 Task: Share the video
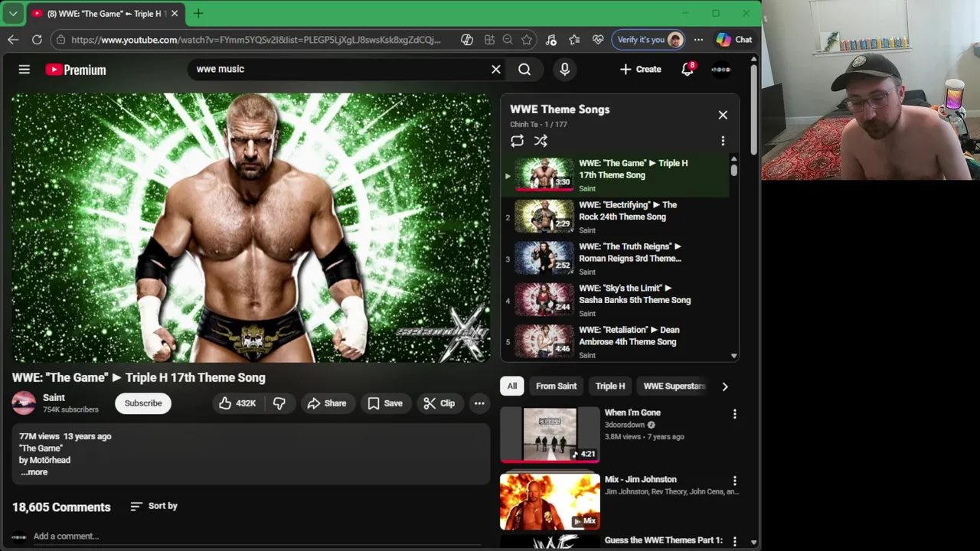327,403
